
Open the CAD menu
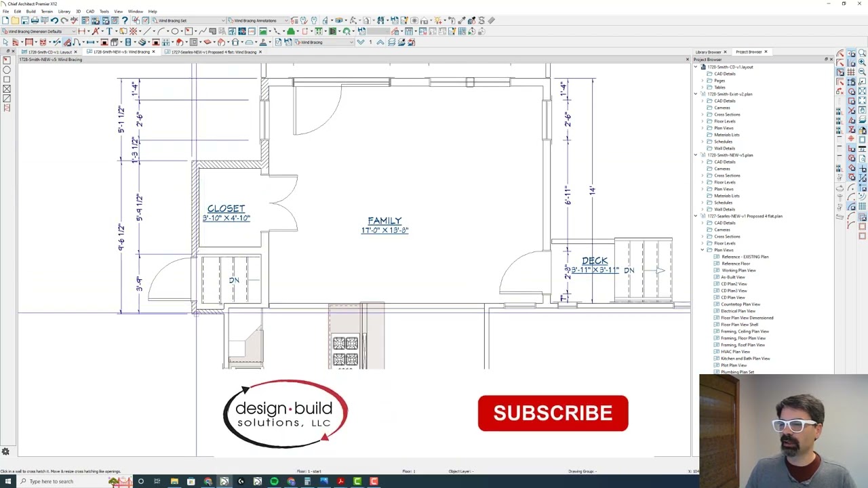(x=90, y=12)
